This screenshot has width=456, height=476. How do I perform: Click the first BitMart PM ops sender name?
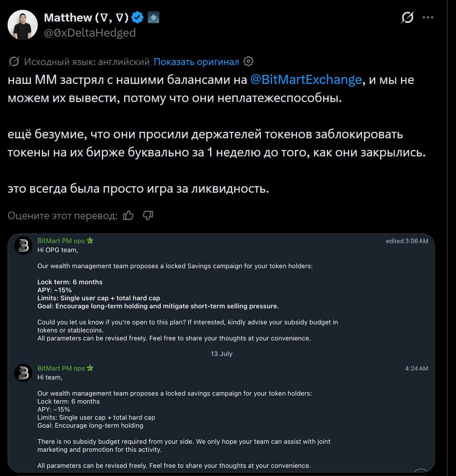tap(61, 241)
